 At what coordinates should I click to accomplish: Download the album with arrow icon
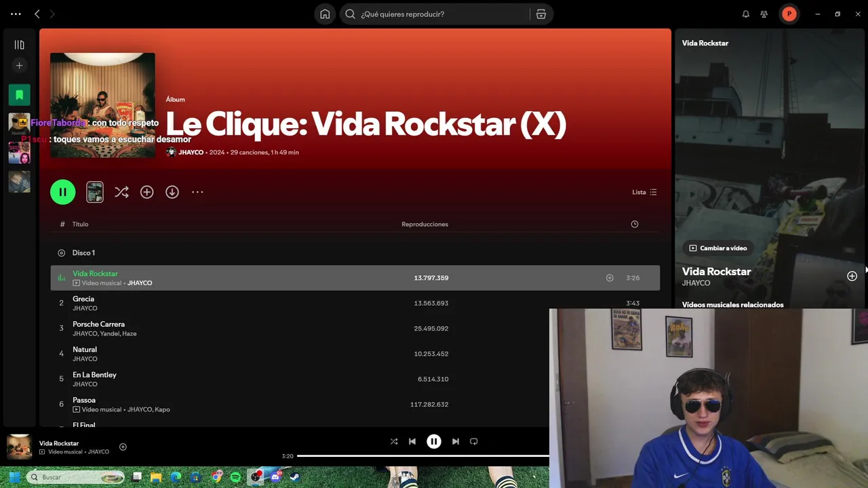[x=172, y=192]
